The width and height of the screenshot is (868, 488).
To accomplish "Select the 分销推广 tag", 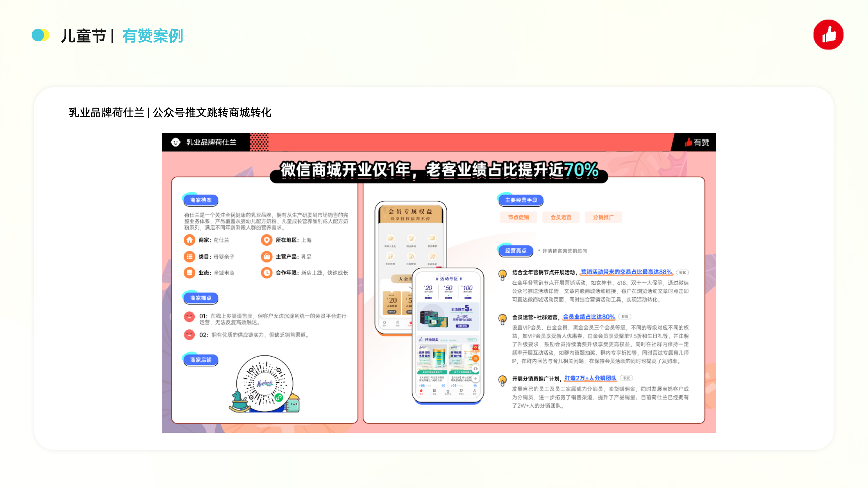I will point(603,217).
